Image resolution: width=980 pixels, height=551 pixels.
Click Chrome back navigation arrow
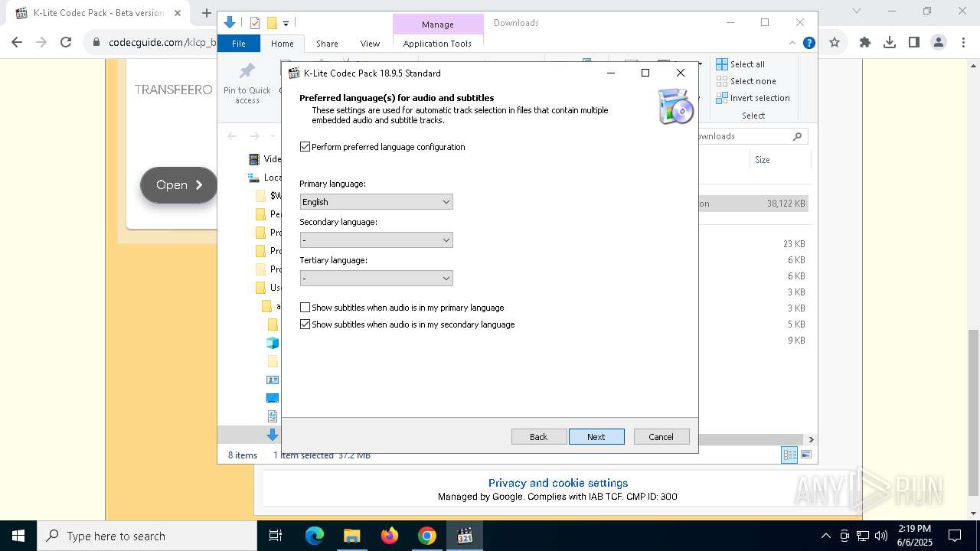tap(18, 43)
